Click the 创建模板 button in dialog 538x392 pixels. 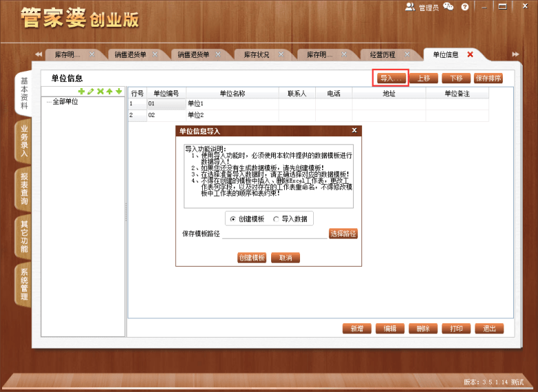pos(252,258)
